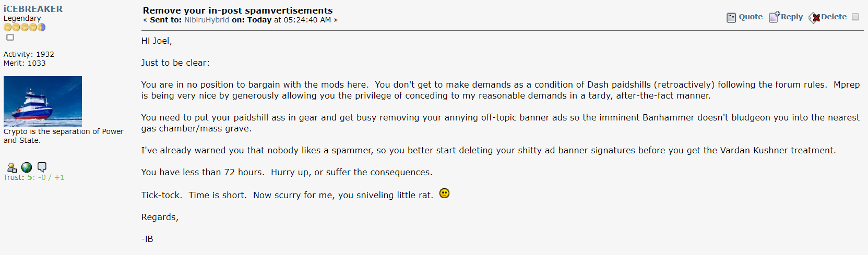Tick the message selection checkbox beside Delete
This screenshot has height=255, width=868.
855,17
